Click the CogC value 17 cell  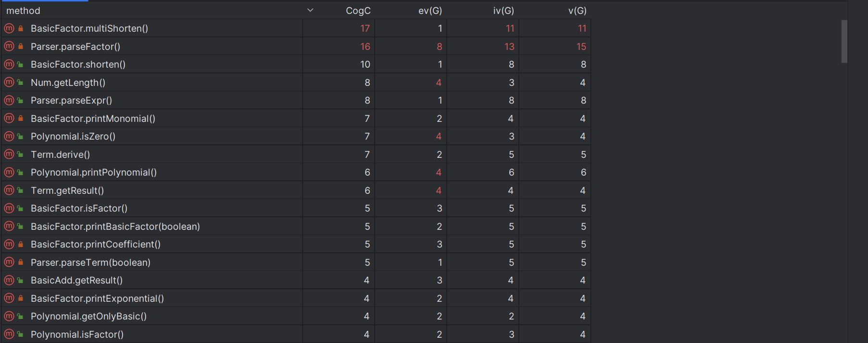coord(339,28)
